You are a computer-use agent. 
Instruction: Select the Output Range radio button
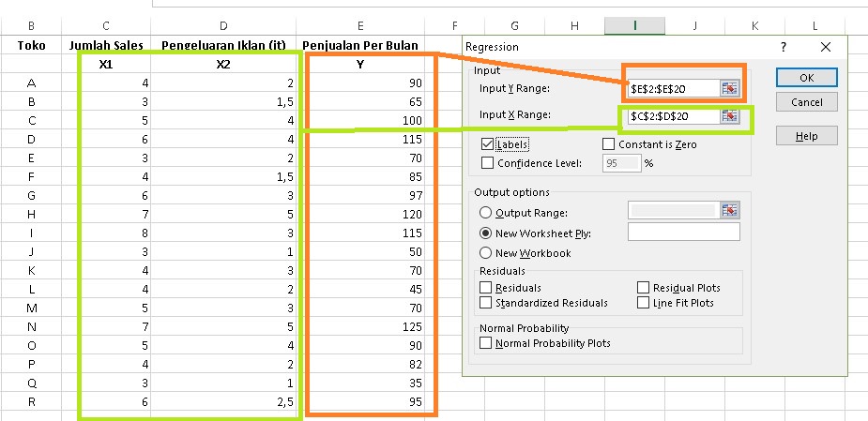(x=486, y=213)
